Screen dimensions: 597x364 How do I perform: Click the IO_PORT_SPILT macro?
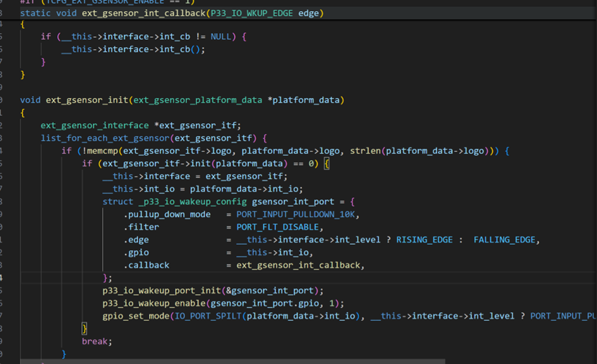coord(208,316)
